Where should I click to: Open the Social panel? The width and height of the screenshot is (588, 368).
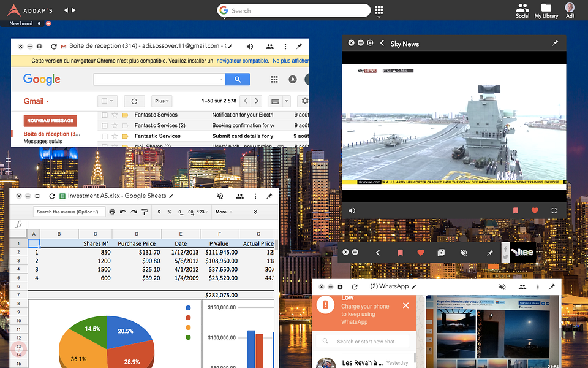[522, 10]
